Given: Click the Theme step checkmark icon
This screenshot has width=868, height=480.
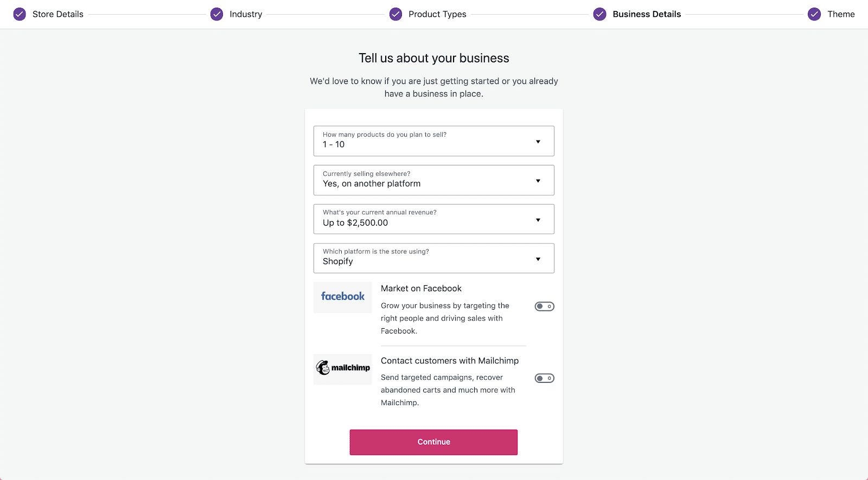Looking at the screenshot, I should (x=814, y=14).
